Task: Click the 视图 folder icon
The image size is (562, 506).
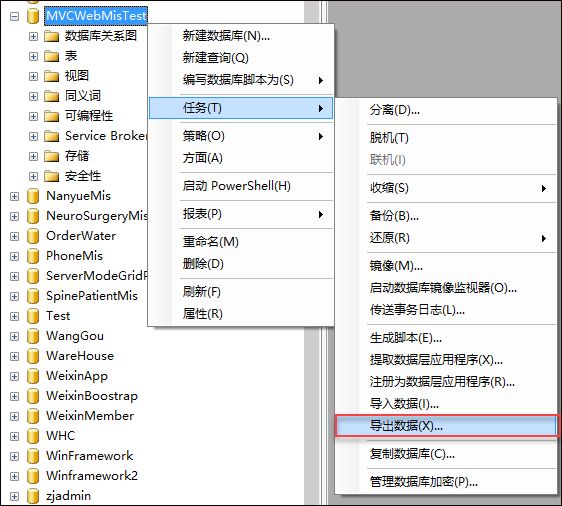Action: pyautogui.click(x=51, y=76)
